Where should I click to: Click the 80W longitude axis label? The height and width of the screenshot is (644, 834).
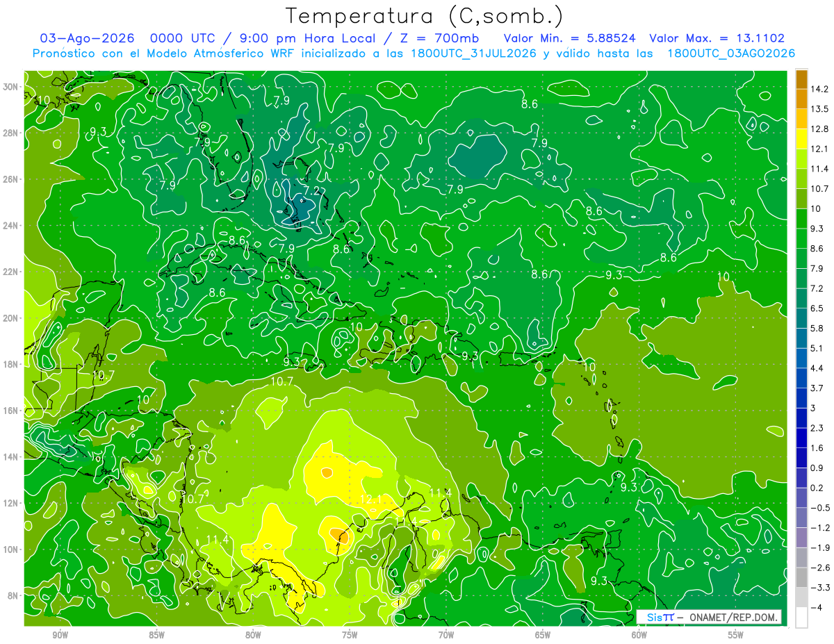pos(253,635)
